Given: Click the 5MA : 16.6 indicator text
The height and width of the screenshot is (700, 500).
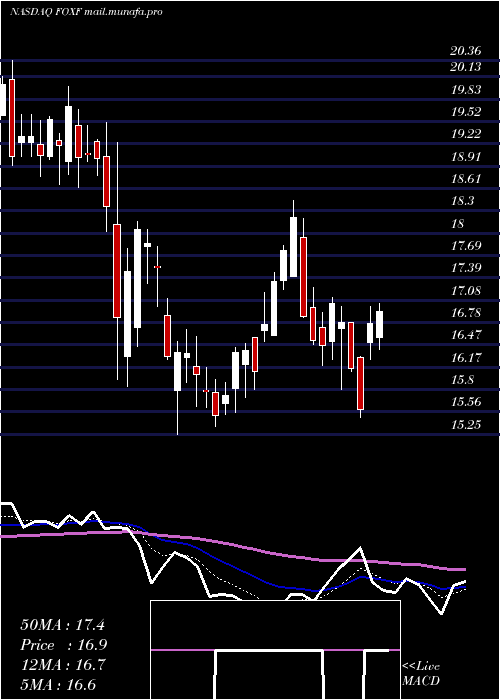Looking at the screenshot, I should point(58,685).
